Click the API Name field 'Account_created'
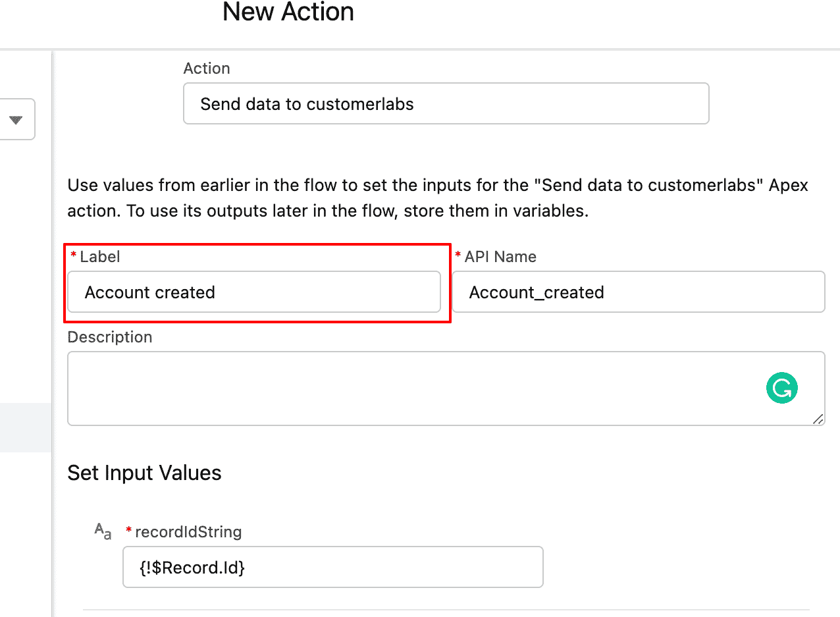The height and width of the screenshot is (617, 840). pos(638,292)
